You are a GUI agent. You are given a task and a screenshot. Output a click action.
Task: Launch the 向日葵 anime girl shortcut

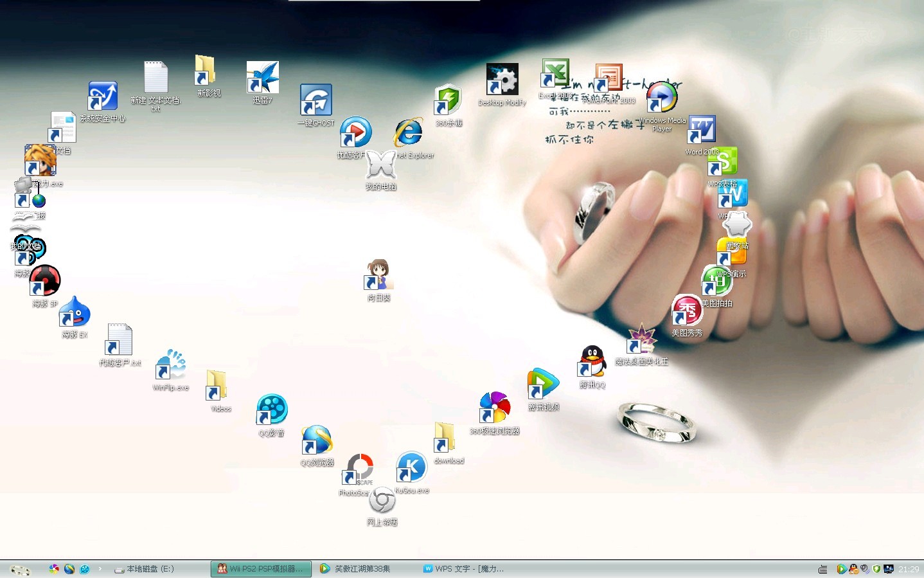378,275
